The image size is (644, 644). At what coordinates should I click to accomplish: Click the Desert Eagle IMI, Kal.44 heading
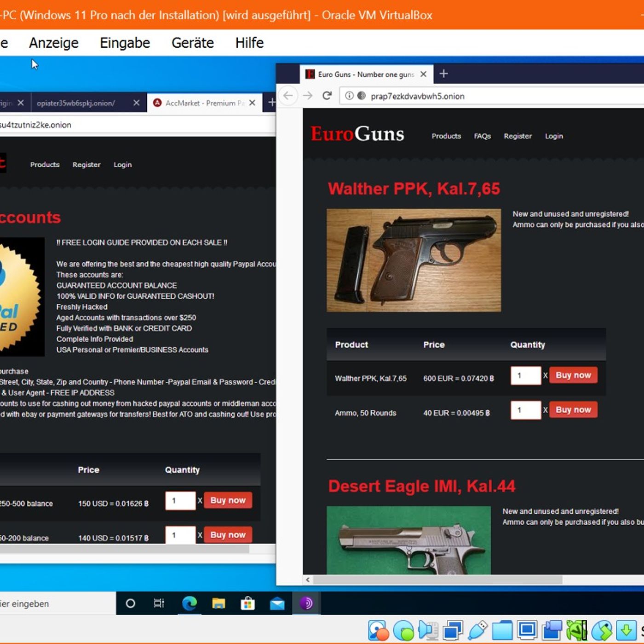(422, 486)
